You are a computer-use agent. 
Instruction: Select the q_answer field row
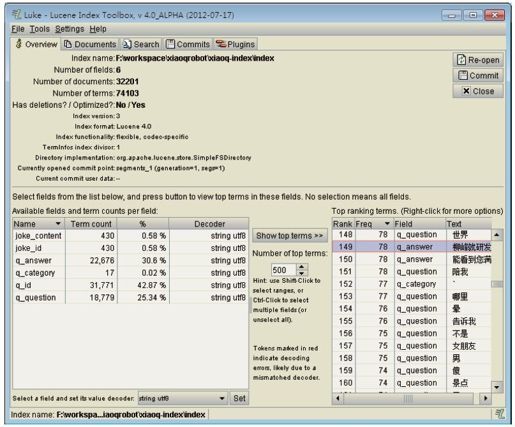point(130,260)
